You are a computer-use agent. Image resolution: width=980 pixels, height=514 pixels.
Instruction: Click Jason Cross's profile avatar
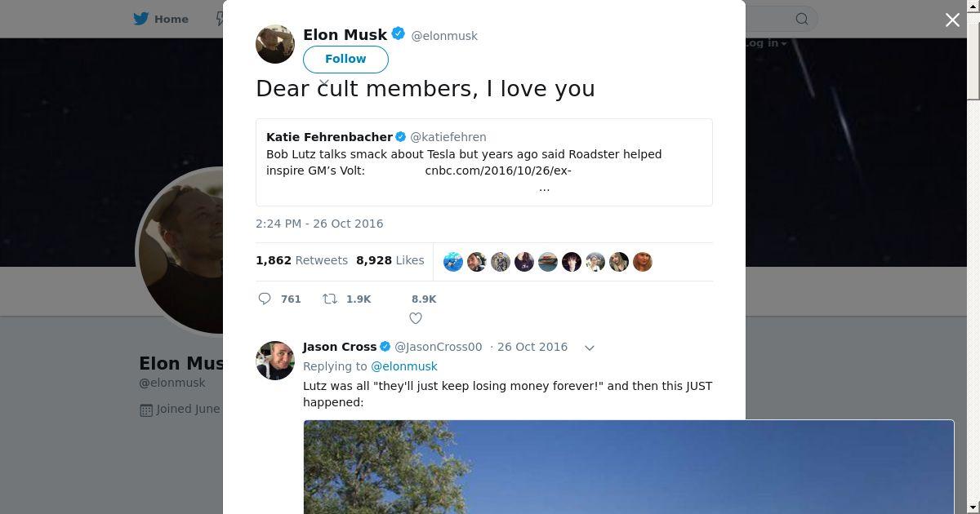(275, 361)
